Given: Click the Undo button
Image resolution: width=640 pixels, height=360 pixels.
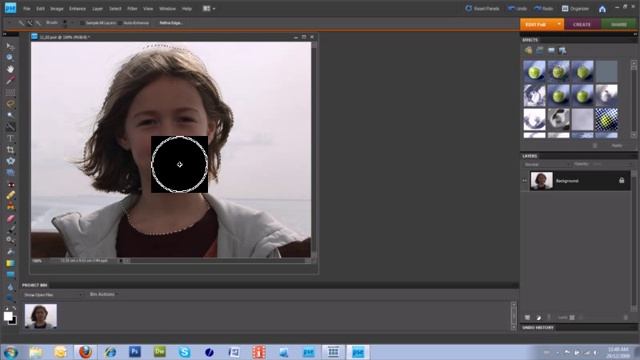Looking at the screenshot, I should [x=517, y=9].
